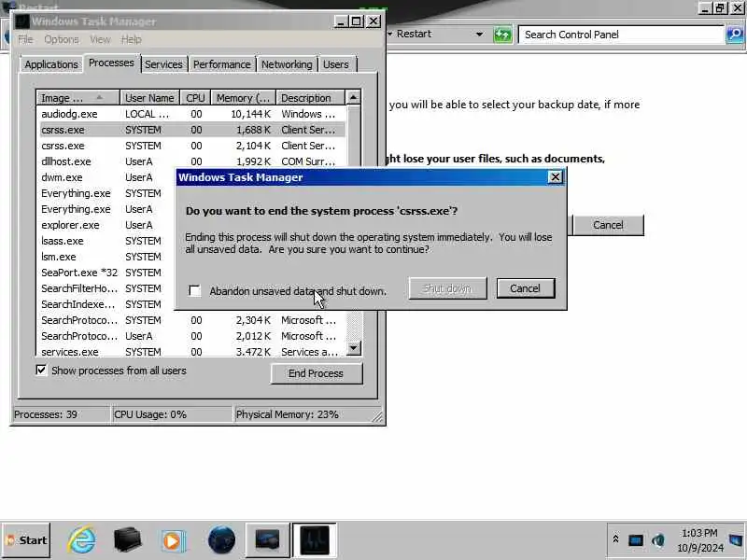The width and height of the screenshot is (747, 560).
Task: Select the services.exe process row
Action: 190,352
